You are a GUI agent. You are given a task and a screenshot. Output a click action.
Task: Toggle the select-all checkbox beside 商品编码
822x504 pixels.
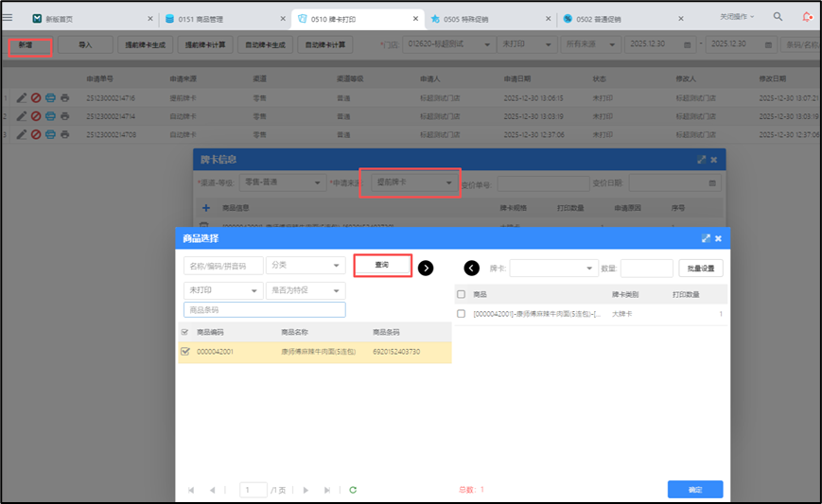[x=184, y=332]
